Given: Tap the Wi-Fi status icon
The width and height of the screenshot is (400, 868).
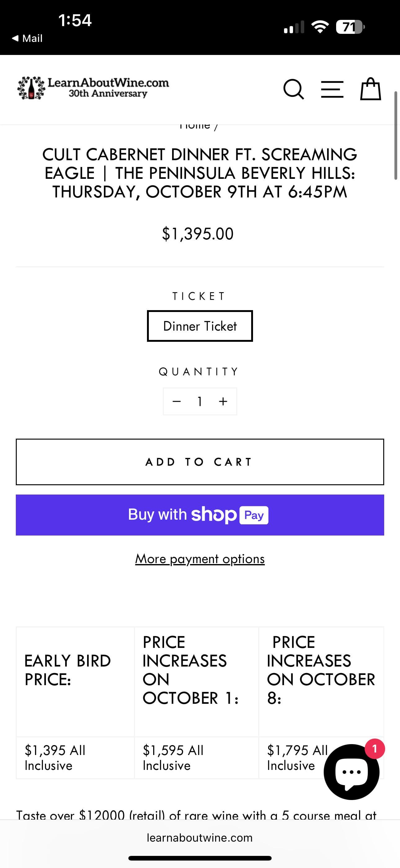Looking at the screenshot, I should point(320,27).
